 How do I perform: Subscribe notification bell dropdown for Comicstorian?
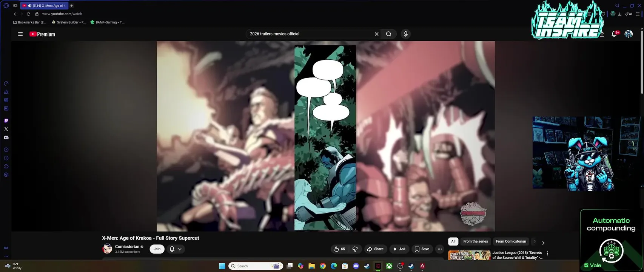coord(176,249)
